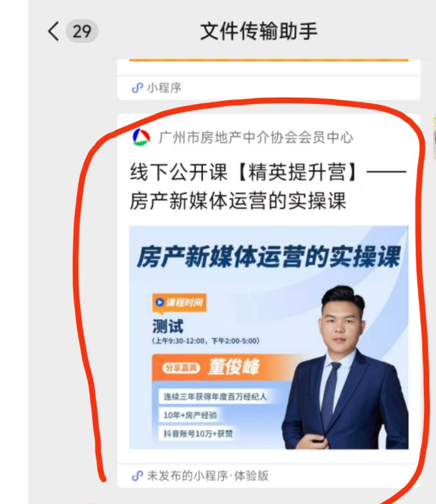Click the 测试 course time text
436x504 pixels.
pyautogui.click(x=168, y=327)
